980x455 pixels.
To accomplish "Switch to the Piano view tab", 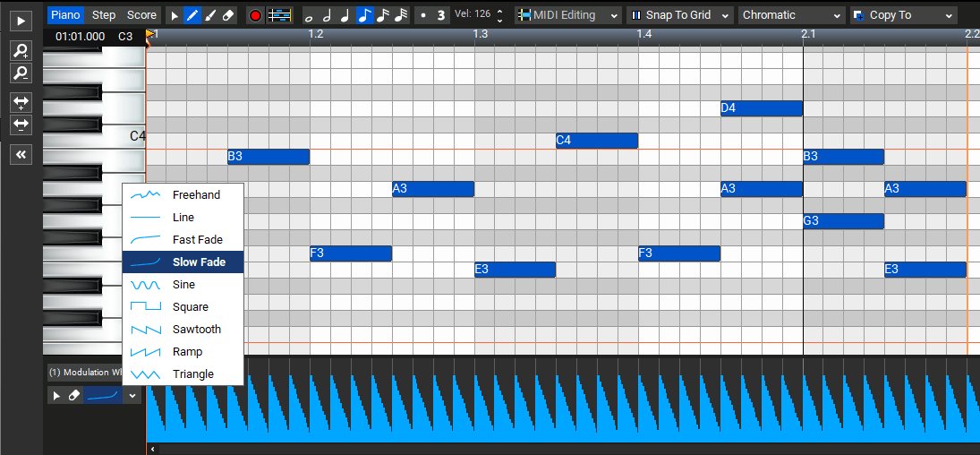I will [x=65, y=15].
